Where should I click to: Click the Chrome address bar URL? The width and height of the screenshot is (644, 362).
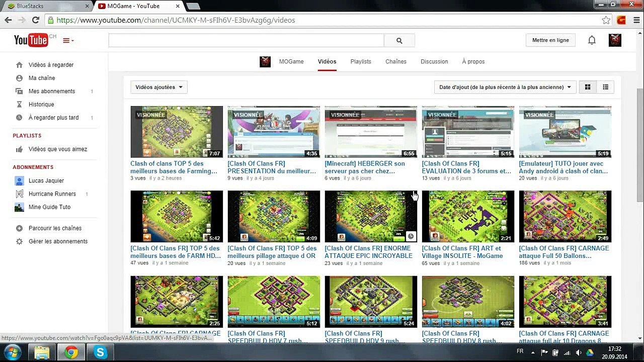(176, 20)
